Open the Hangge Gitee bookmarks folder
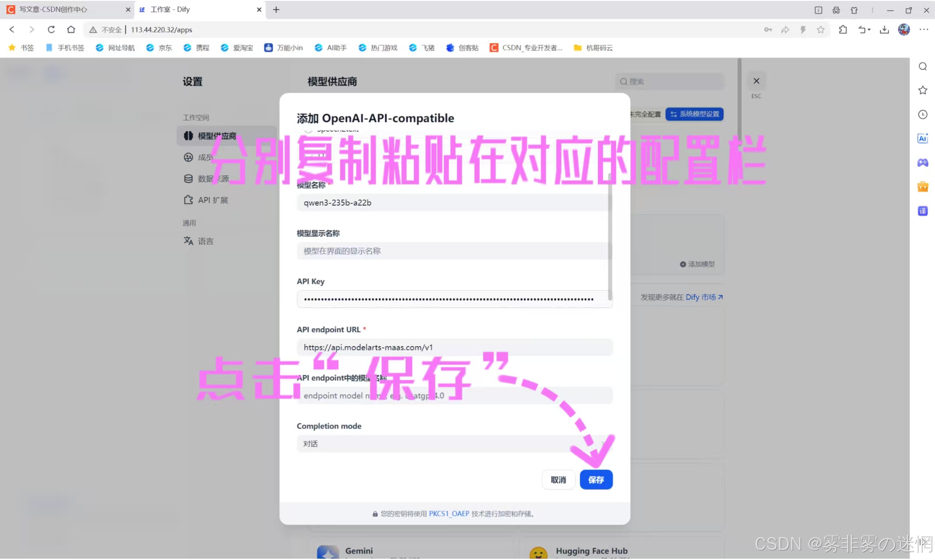 pos(593,48)
